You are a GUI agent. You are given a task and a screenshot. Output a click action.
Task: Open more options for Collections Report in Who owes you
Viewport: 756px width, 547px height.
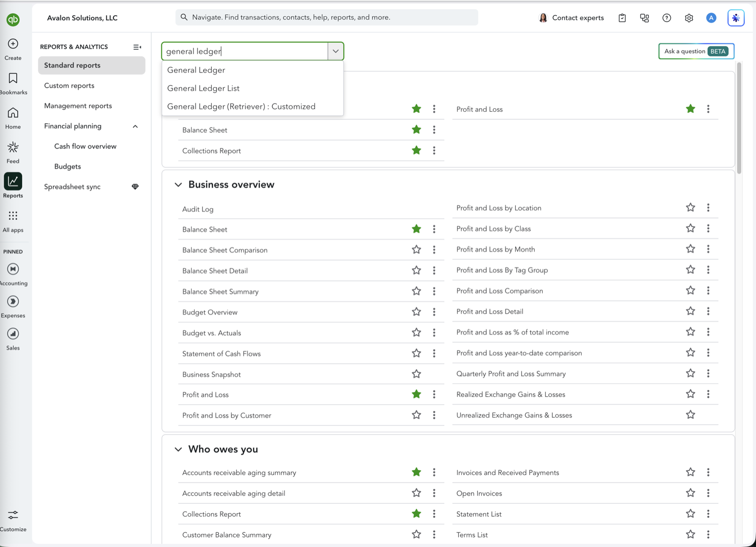[434, 514]
